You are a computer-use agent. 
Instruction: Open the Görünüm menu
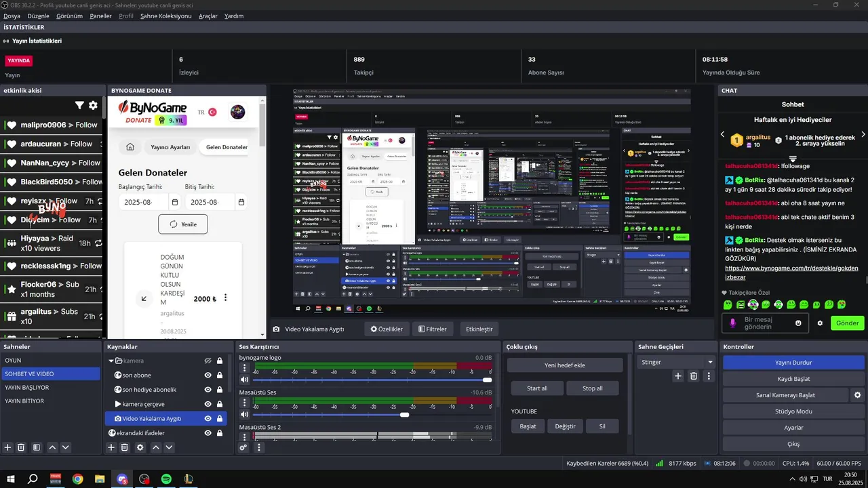(x=69, y=16)
